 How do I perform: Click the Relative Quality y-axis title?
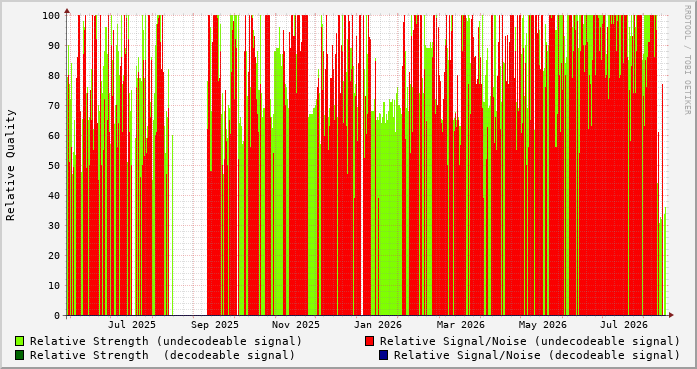click(x=11, y=165)
